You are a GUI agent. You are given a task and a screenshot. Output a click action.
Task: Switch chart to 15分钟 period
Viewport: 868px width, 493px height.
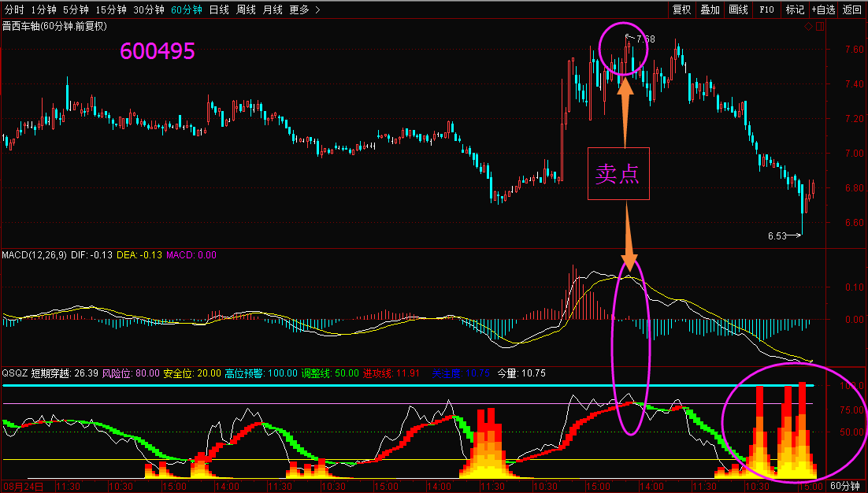click(111, 9)
